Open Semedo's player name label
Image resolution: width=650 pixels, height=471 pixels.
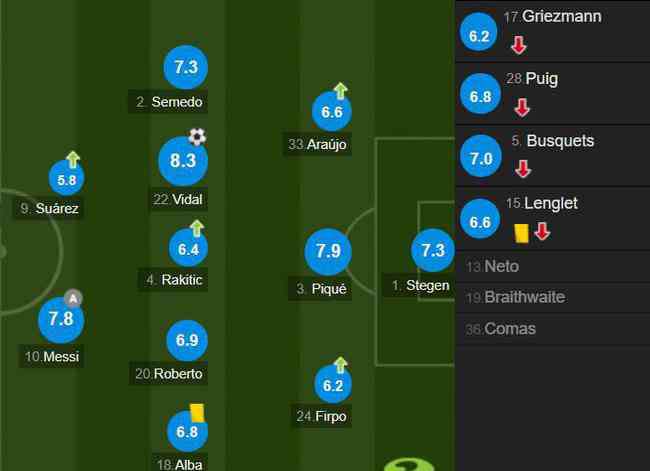(x=169, y=102)
